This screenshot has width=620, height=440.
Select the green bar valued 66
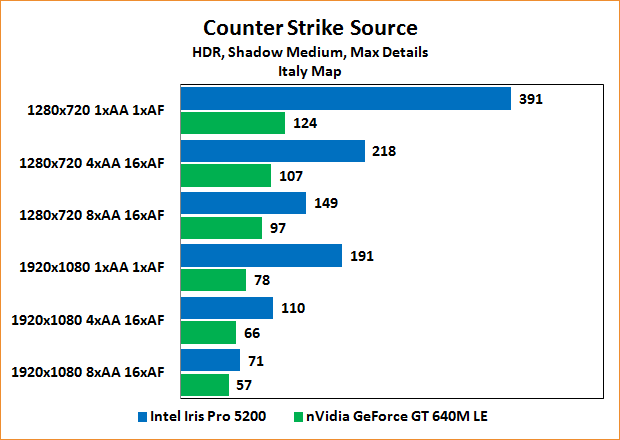coord(208,332)
